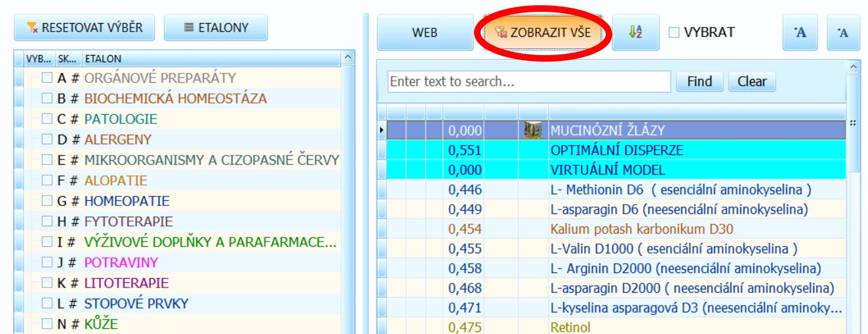
Task: Click the ZOBRAZIT VŠE button
Action: (542, 32)
